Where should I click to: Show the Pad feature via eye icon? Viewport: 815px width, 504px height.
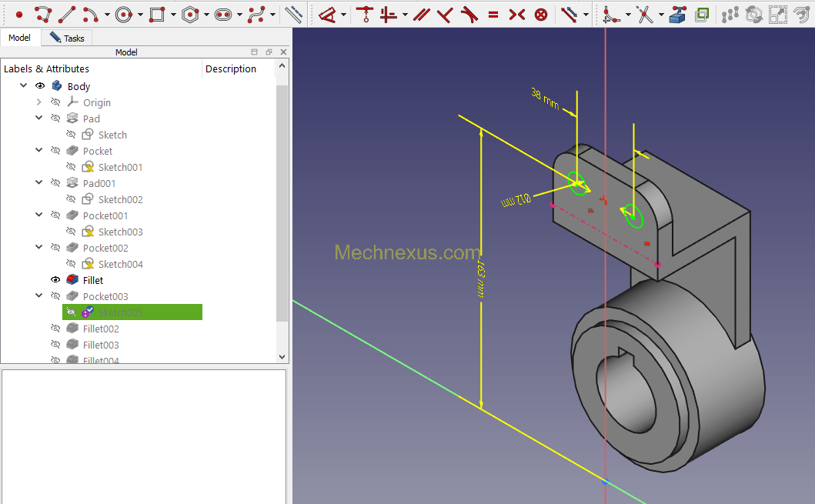pyautogui.click(x=55, y=118)
